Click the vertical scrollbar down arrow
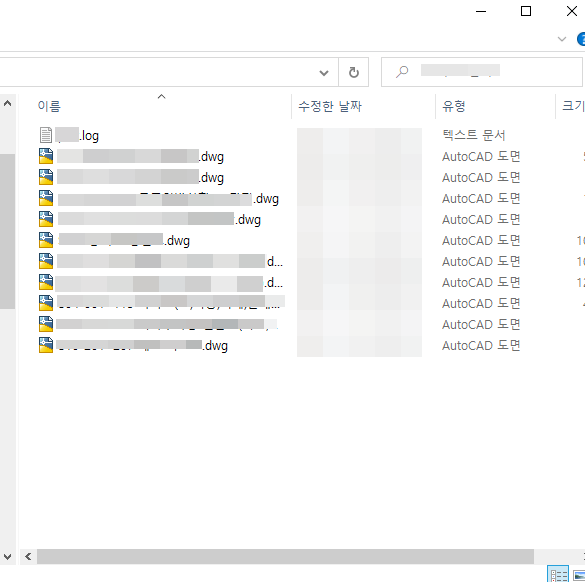The height and width of the screenshot is (582, 585). pyautogui.click(x=7, y=557)
